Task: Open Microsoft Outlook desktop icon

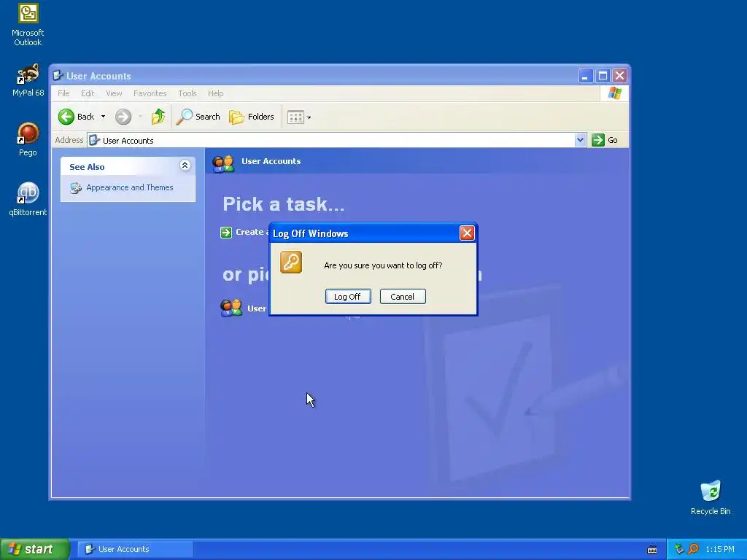Action: point(28,26)
